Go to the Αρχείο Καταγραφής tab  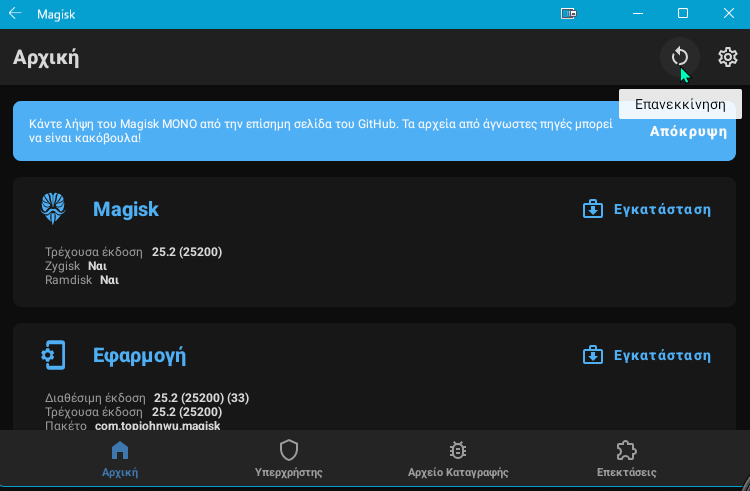tap(458, 459)
